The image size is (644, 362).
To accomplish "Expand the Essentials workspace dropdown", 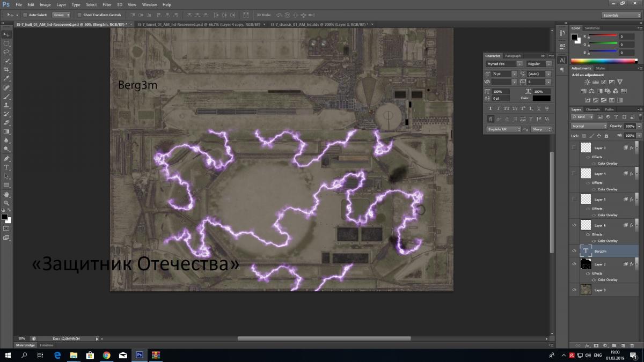I will [x=621, y=15].
